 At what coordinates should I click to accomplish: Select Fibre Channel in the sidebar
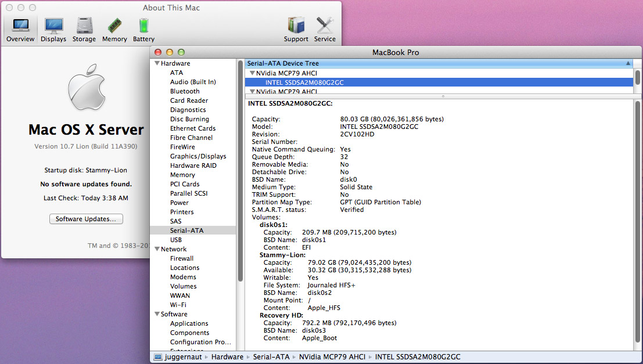pos(192,138)
